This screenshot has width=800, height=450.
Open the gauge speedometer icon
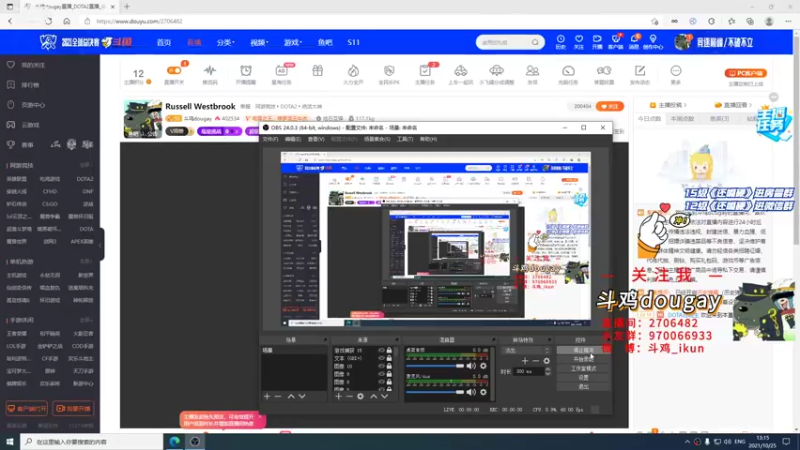coord(568,71)
